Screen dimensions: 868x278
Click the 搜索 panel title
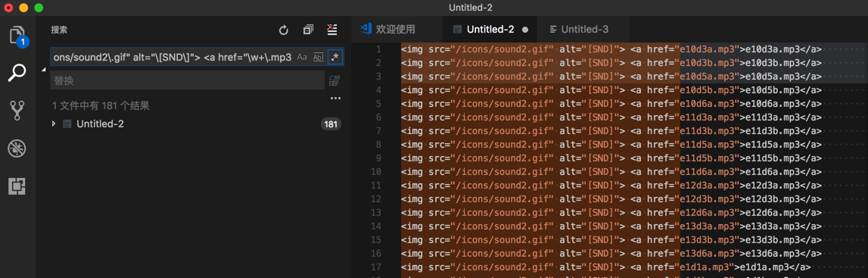click(59, 30)
